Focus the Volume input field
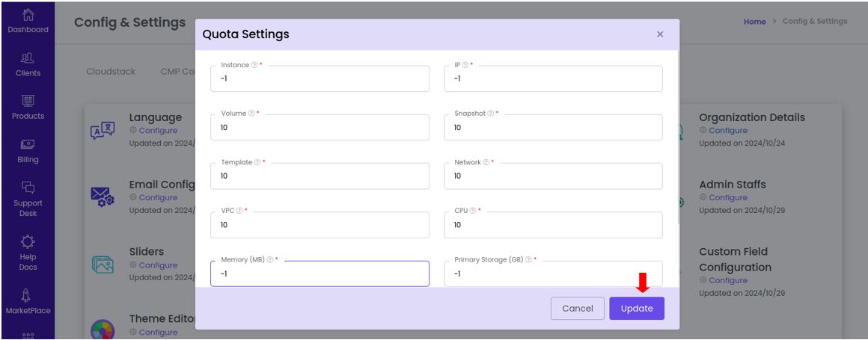868x340 pixels. (x=320, y=127)
